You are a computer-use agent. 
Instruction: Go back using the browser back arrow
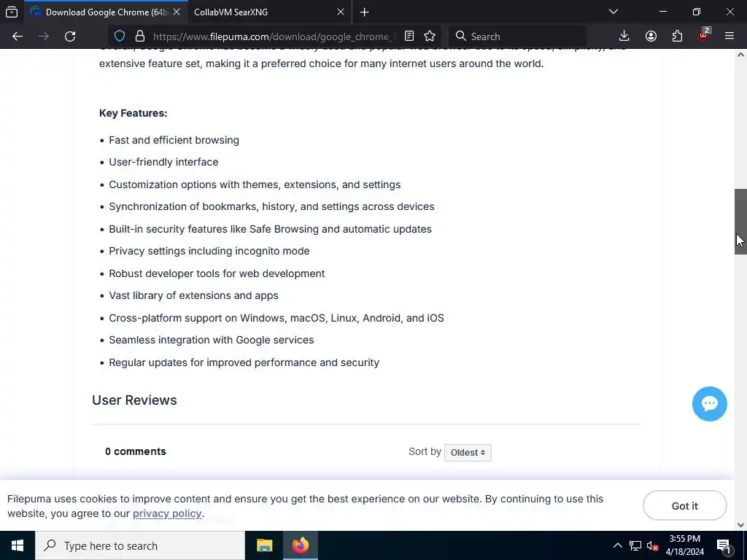click(x=18, y=36)
